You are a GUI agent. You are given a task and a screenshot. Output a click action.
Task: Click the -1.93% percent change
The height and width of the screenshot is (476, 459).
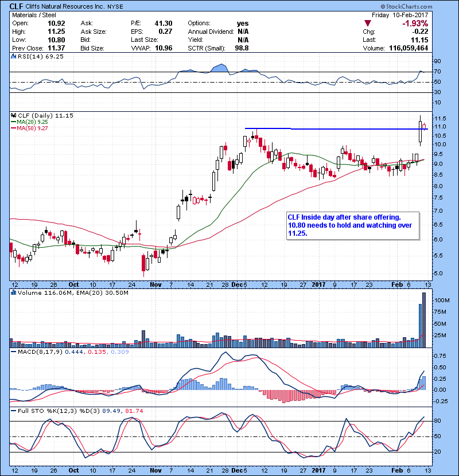click(415, 24)
